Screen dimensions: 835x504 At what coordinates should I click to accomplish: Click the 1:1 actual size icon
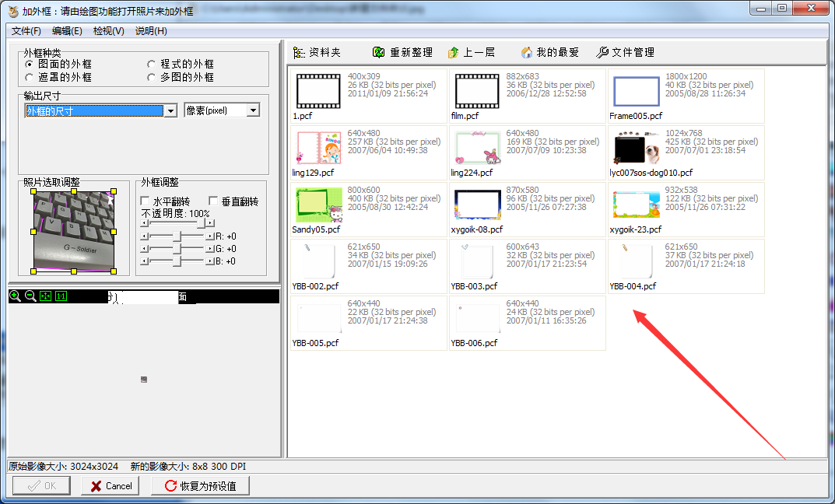coord(61,296)
